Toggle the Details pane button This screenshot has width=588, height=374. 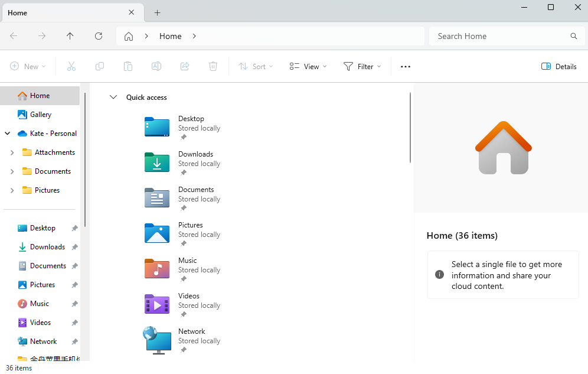pos(558,67)
